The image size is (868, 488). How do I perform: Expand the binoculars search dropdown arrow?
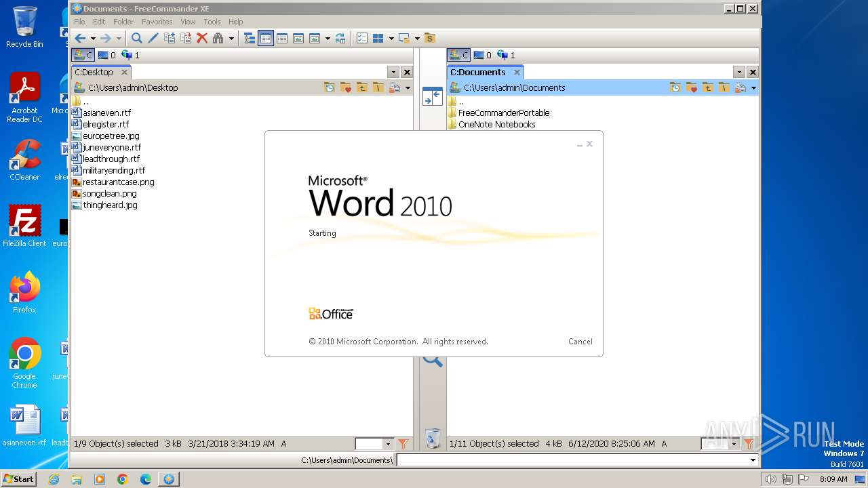click(231, 39)
